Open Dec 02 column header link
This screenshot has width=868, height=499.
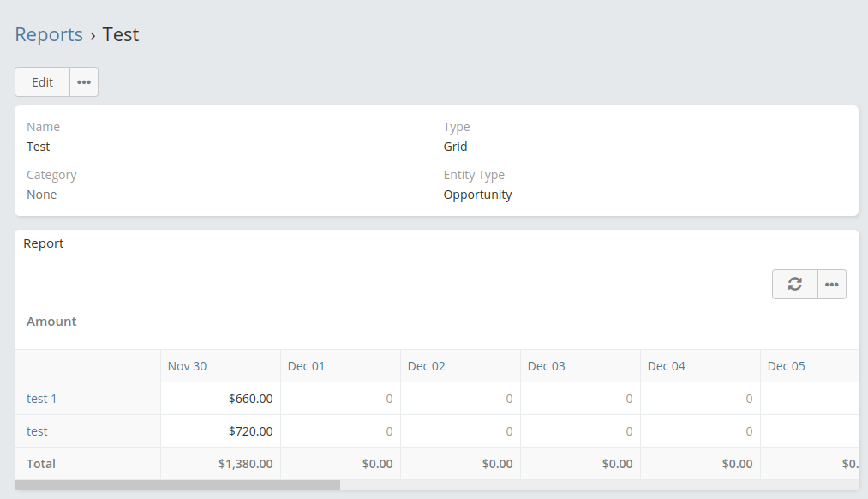(426, 366)
